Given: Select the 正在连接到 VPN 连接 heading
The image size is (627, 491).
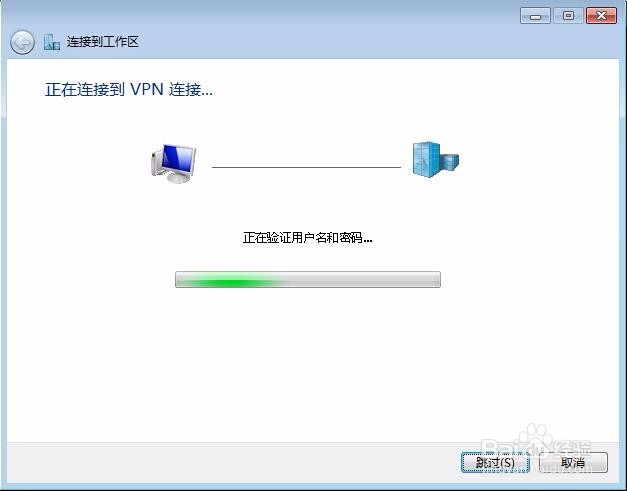Looking at the screenshot, I should tap(129, 90).
